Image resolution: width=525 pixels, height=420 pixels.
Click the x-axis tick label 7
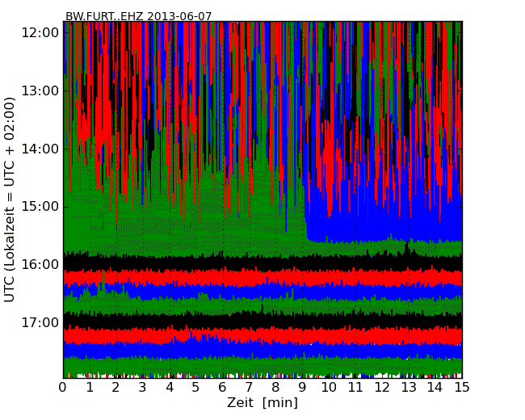click(249, 388)
